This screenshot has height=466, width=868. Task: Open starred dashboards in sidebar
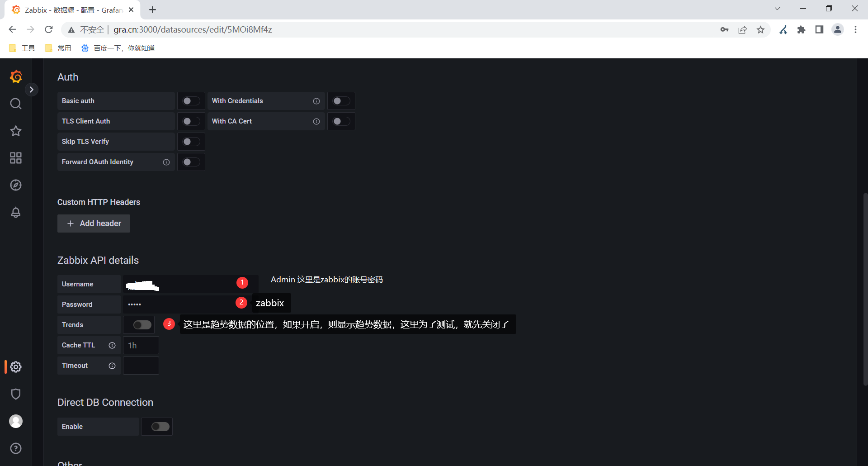(x=16, y=131)
